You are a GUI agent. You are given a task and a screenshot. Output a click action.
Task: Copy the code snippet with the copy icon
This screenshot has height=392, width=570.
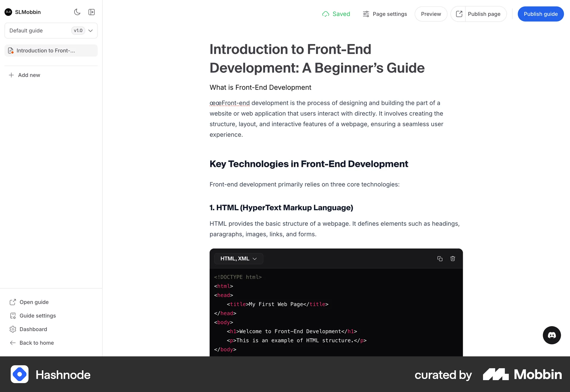440,259
